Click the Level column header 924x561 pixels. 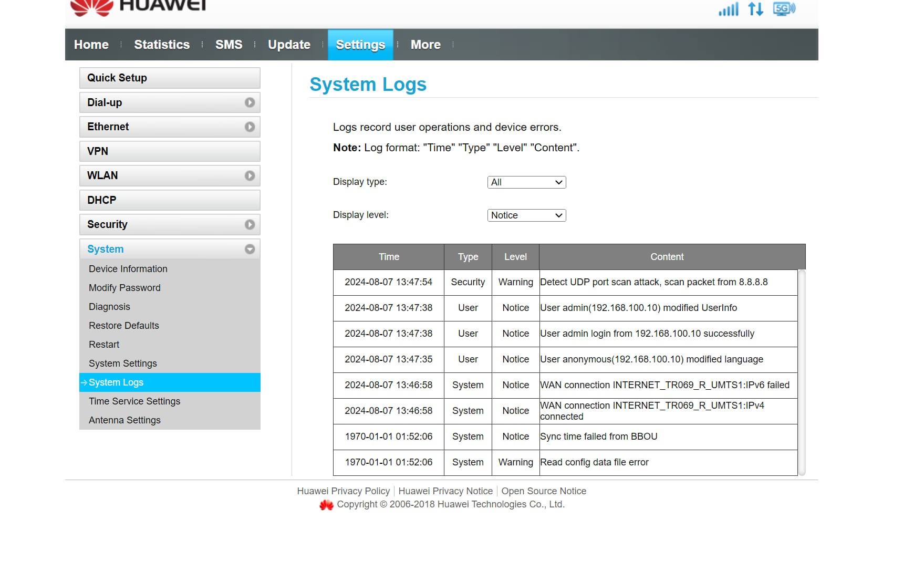[x=515, y=257]
